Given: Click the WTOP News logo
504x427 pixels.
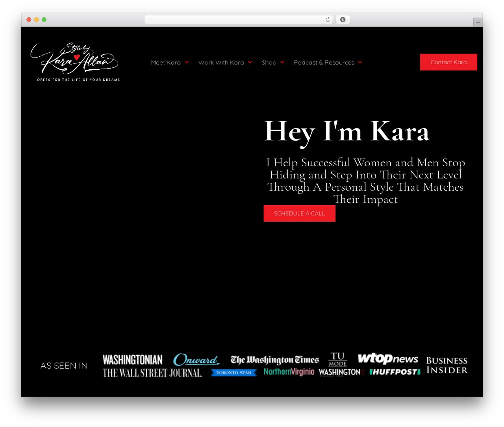Looking at the screenshot, I should (388, 358).
